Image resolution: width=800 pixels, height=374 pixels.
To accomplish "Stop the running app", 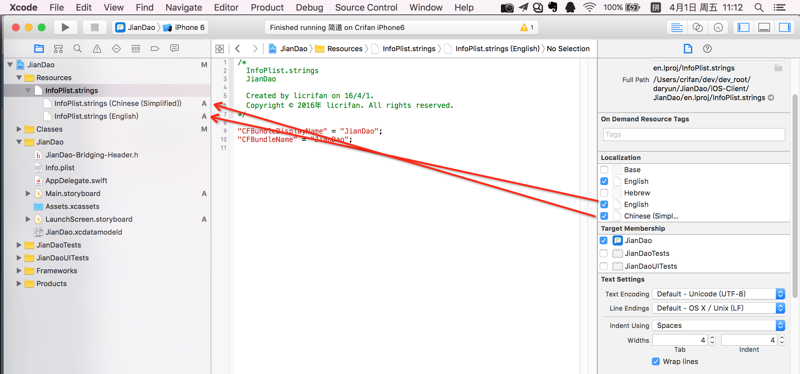I will (x=94, y=28).
